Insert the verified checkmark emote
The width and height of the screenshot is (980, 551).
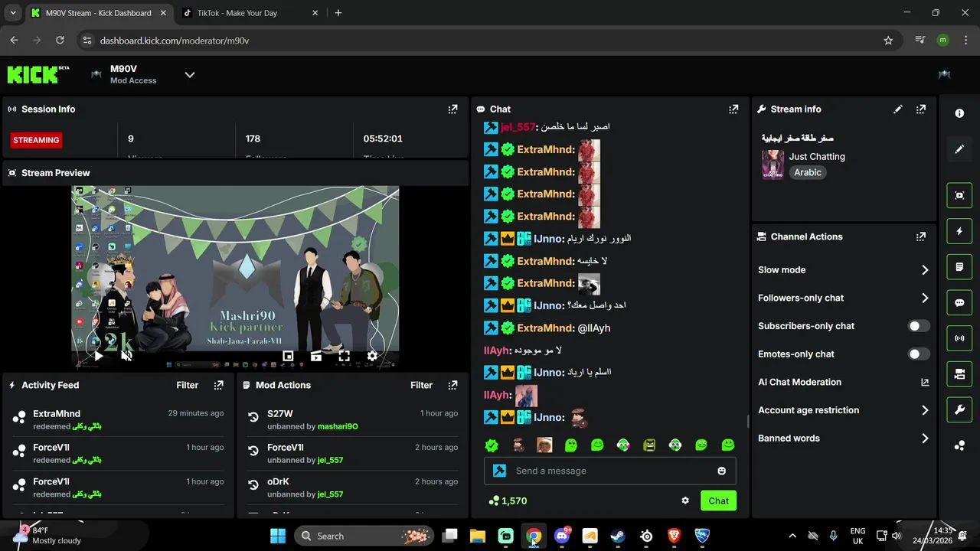(492, 445)
